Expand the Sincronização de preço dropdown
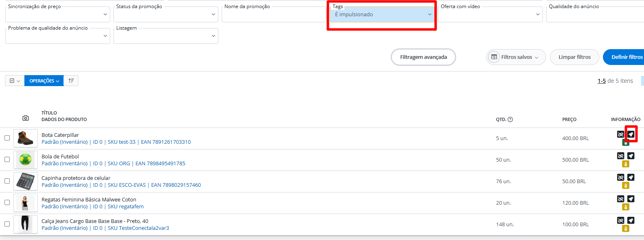 pyautogui.click(x=57, y=15)
